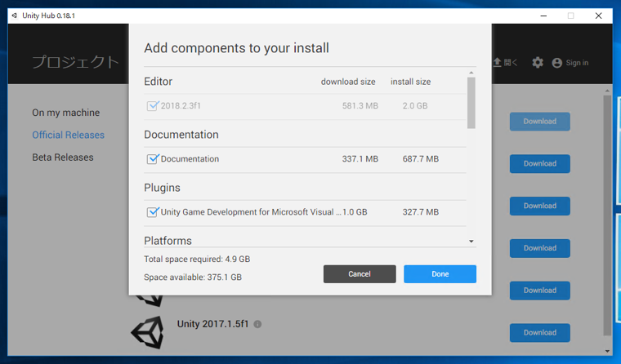Select On my machine in sidebar

(x=65, y=113)
